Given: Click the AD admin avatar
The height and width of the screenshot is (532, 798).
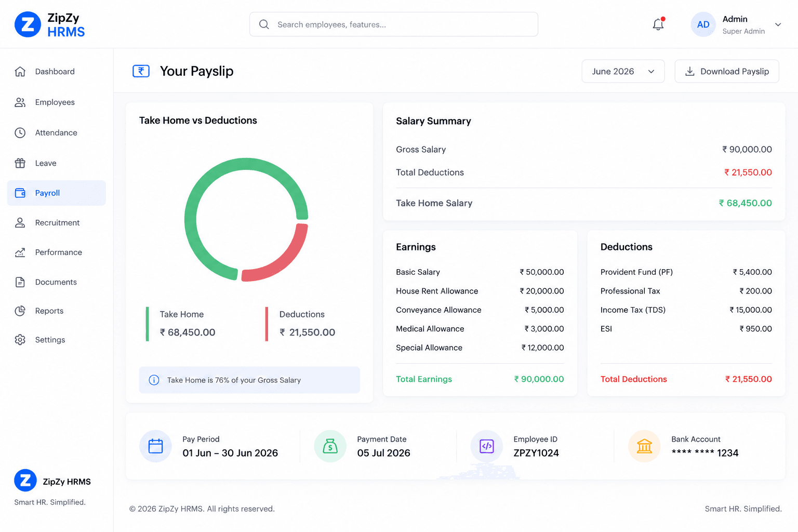Looking at the screenshot, I should [703, 24].
